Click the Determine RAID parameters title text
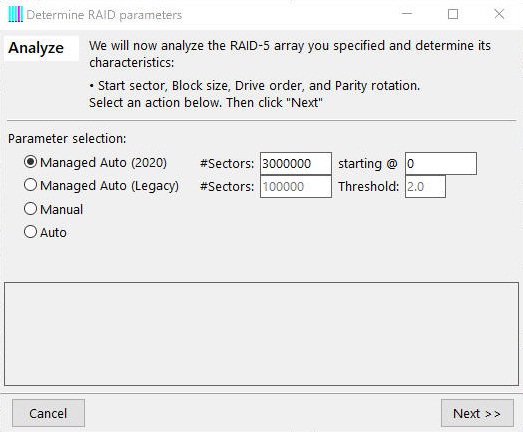 tap(104, 15)
